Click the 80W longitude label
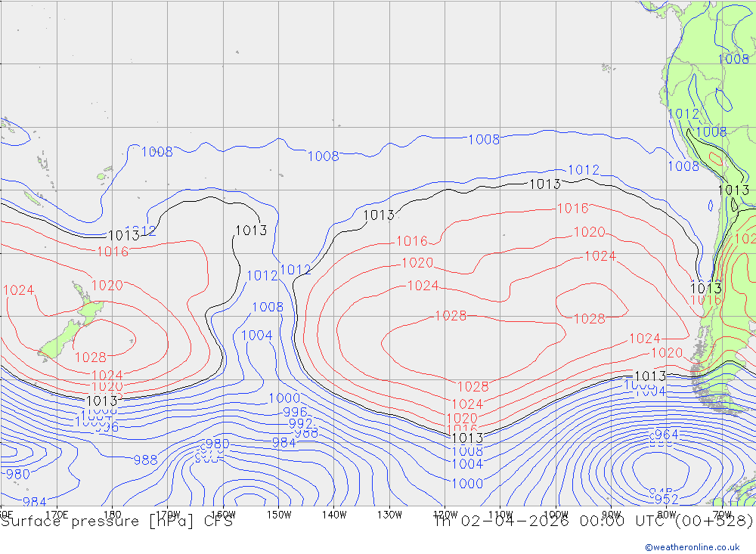This screenshot has height=554, width=756. point(667,515)
